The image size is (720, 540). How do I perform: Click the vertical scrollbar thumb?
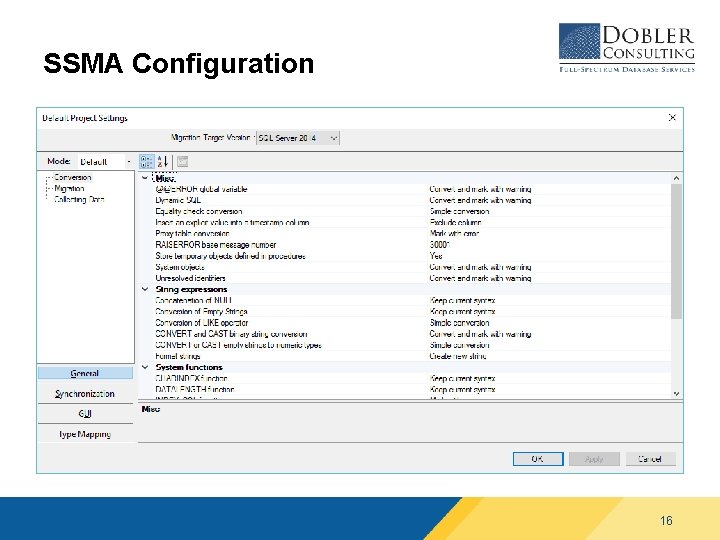click(x=676, y=251)
